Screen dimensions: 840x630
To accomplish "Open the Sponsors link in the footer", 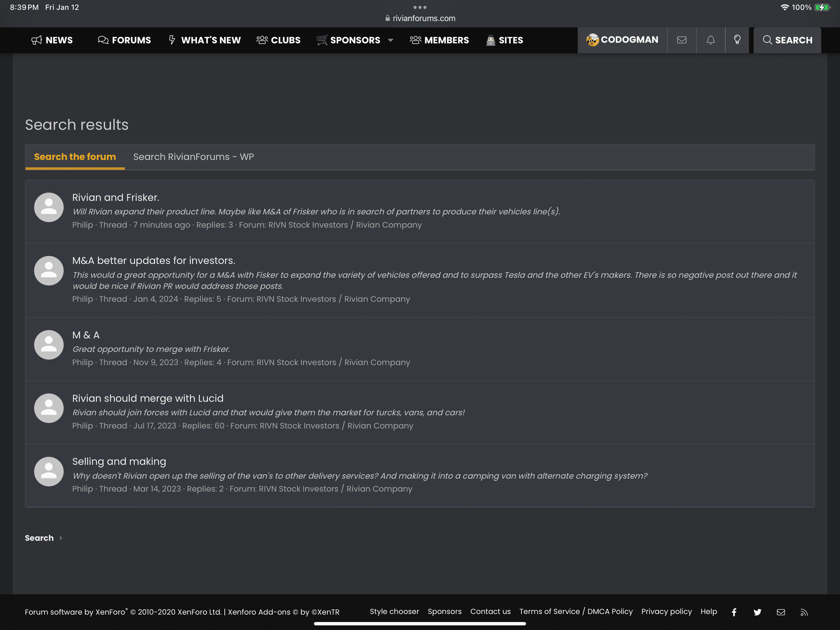I will point(444,611).
